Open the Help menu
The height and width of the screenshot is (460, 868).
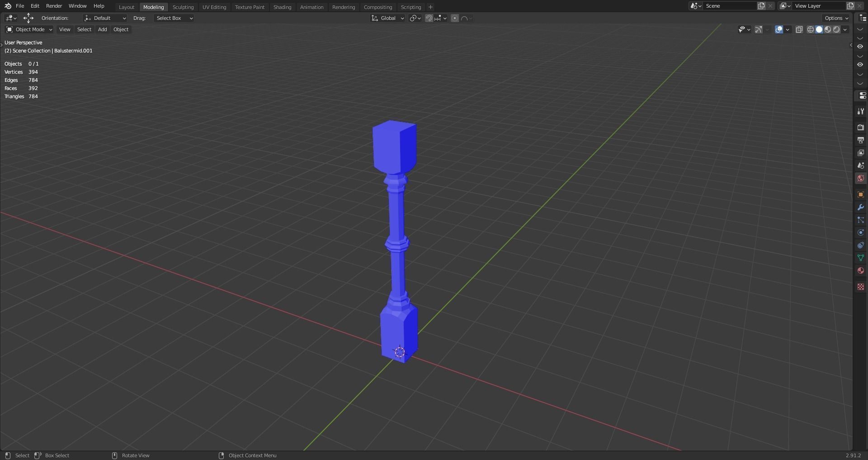(99, 6)
